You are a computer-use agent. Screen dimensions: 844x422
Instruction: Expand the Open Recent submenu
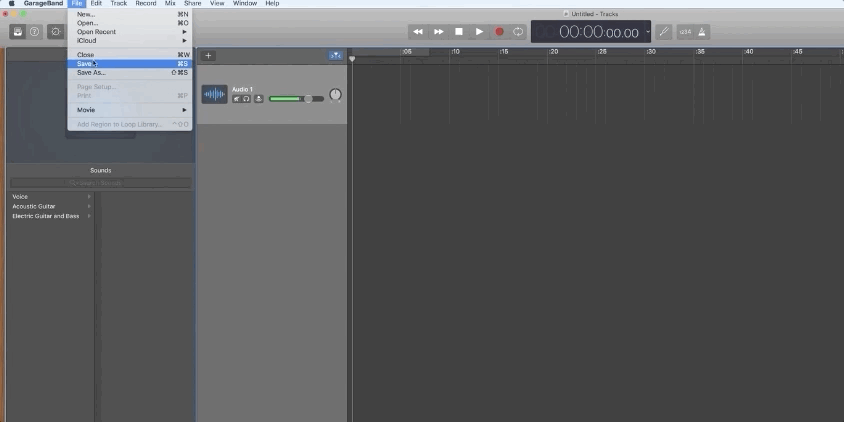click(130, 32)
